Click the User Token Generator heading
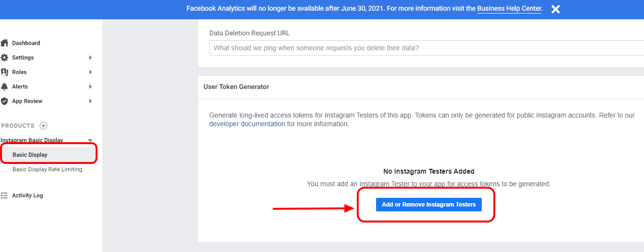The image size is (644, 252). 237,87
